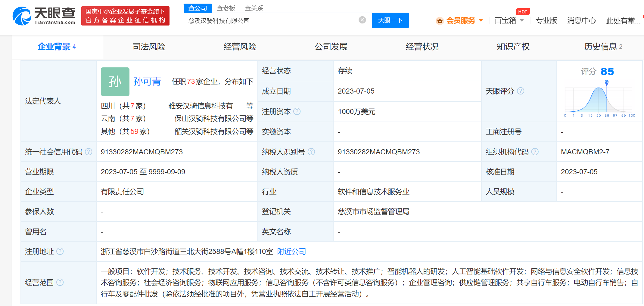This screenshot has width=644, height=306.
Task: Open 专业版 in the header
Action: tap(546, 20)
